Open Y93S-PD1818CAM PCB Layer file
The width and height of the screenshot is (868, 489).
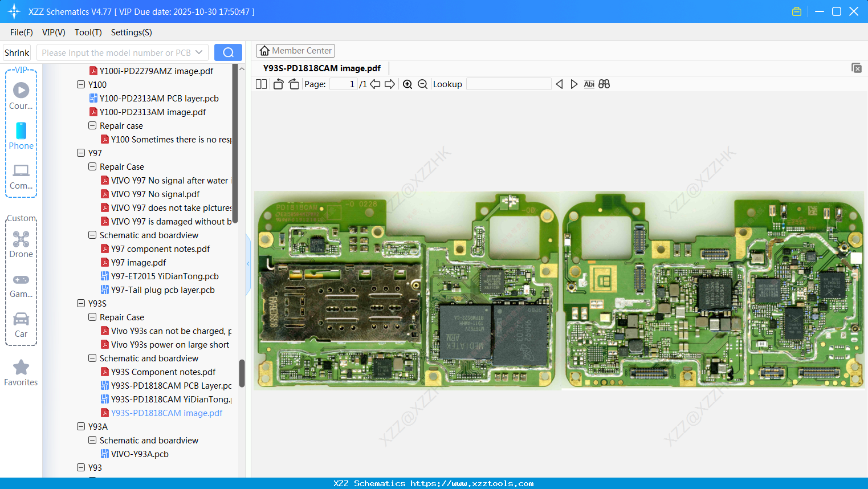point(166,386)
